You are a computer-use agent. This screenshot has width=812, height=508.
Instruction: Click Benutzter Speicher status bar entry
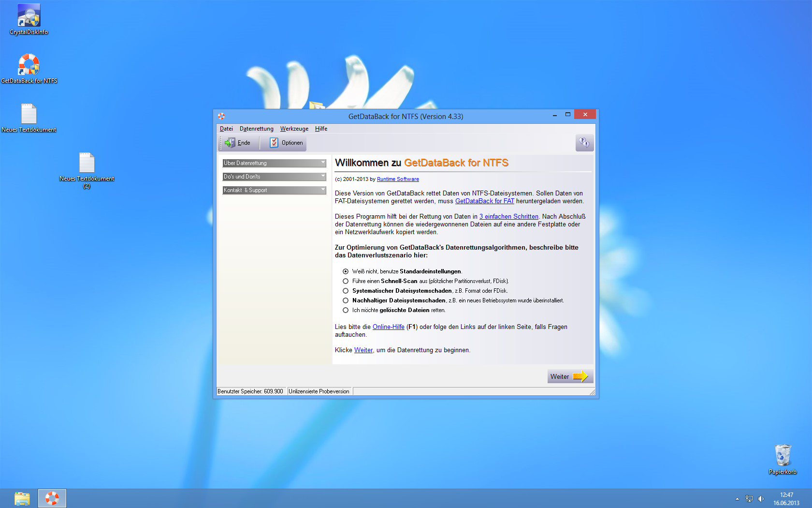point(250,391)
